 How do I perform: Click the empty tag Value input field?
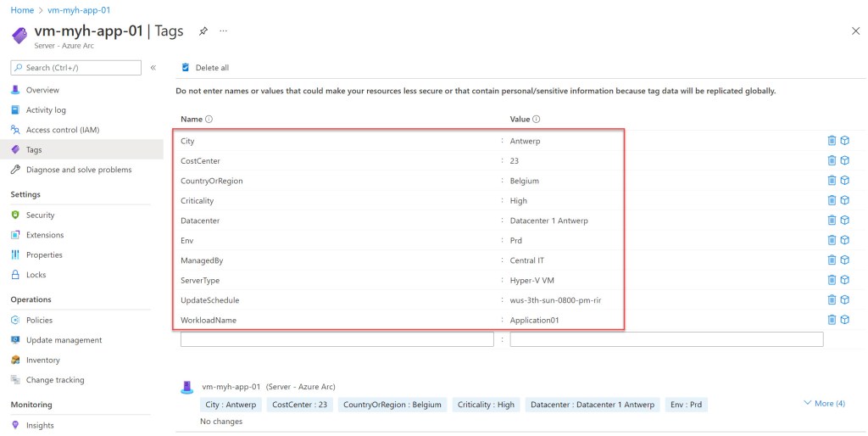(665, 339)
